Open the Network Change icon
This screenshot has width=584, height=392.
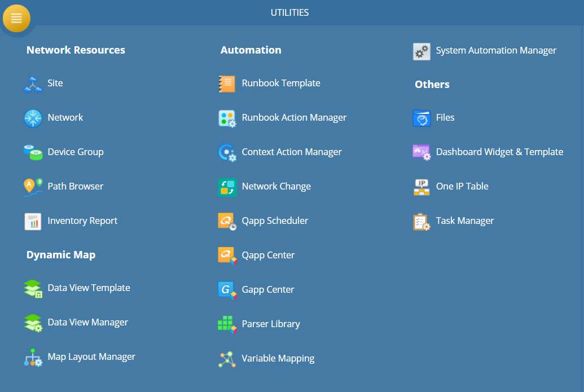click(227, 187)
